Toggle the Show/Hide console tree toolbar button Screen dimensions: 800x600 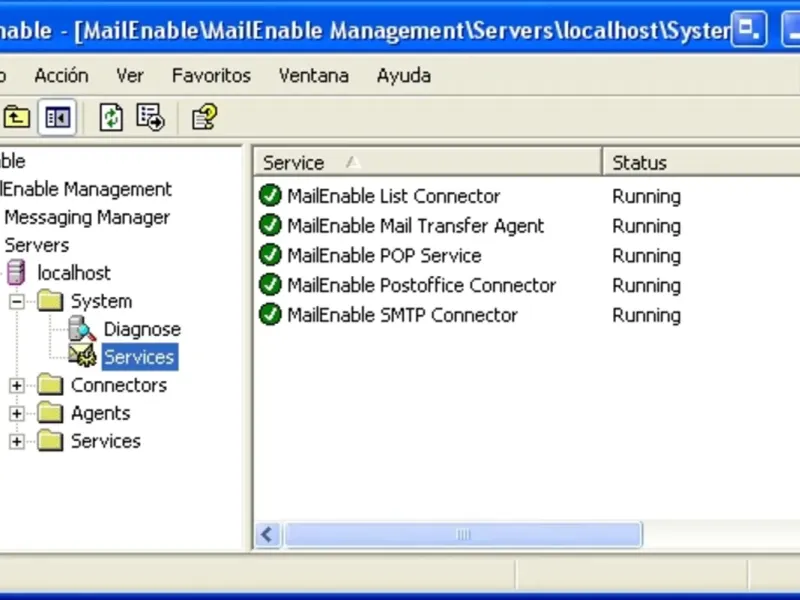(x=57, y=117)
